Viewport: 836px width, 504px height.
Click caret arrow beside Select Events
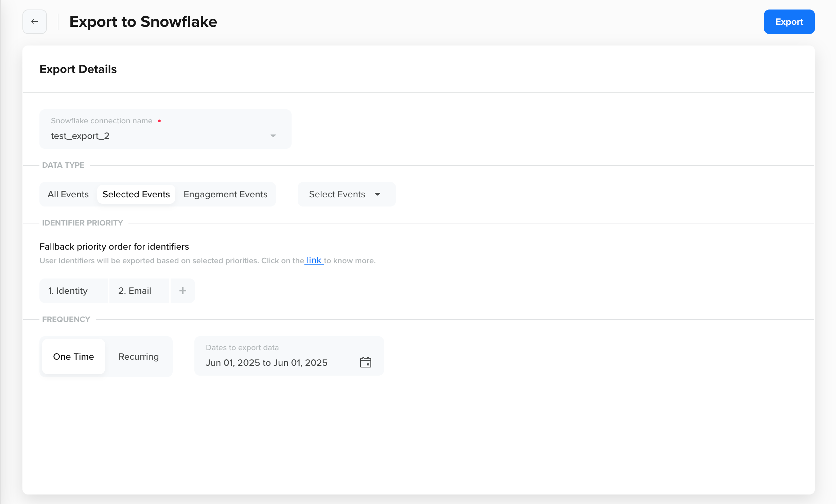(378, 194)
